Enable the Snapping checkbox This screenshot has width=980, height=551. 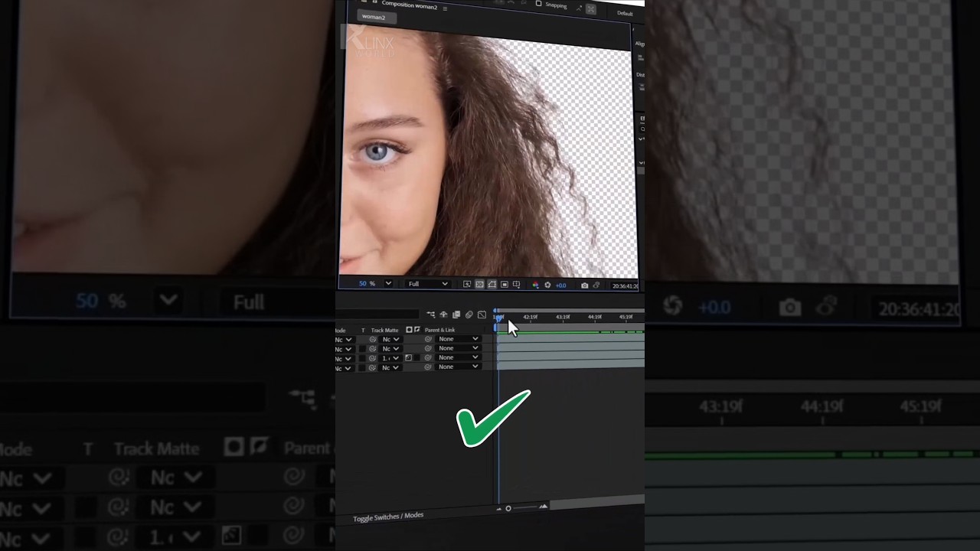(x=538, y=4)
